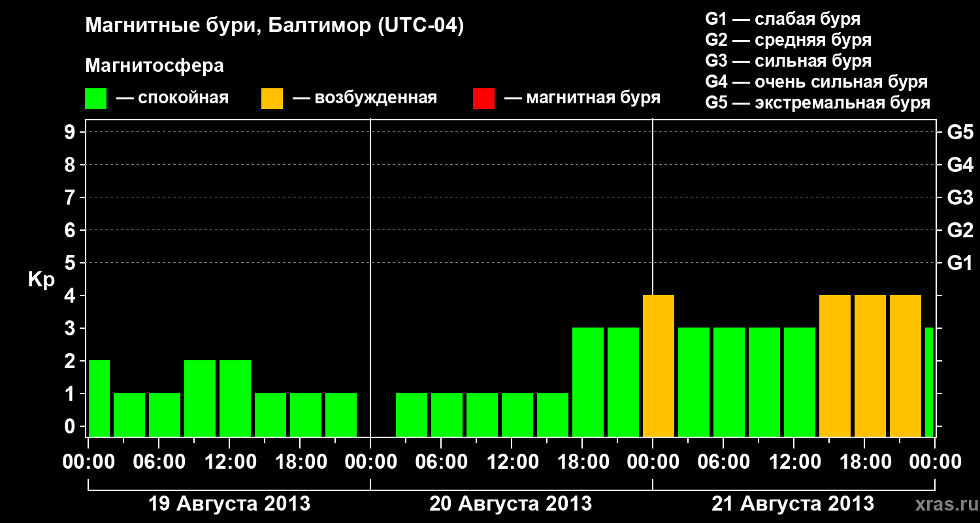This screenshot has width=980, height=523.
Task: Click the '06:00' time label above 19 Августа
Action: point(159,462)
